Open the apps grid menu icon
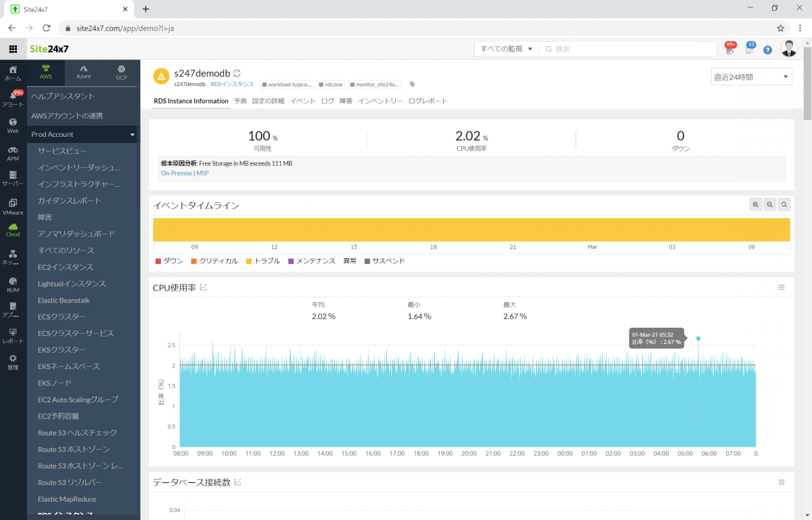Image resolution: width=812 pixels, height=520 pixels. click(13, 49)
